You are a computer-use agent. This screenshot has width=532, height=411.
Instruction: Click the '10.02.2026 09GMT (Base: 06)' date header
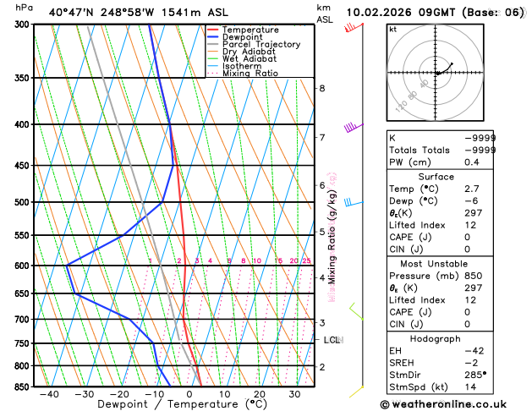(436, 13)
